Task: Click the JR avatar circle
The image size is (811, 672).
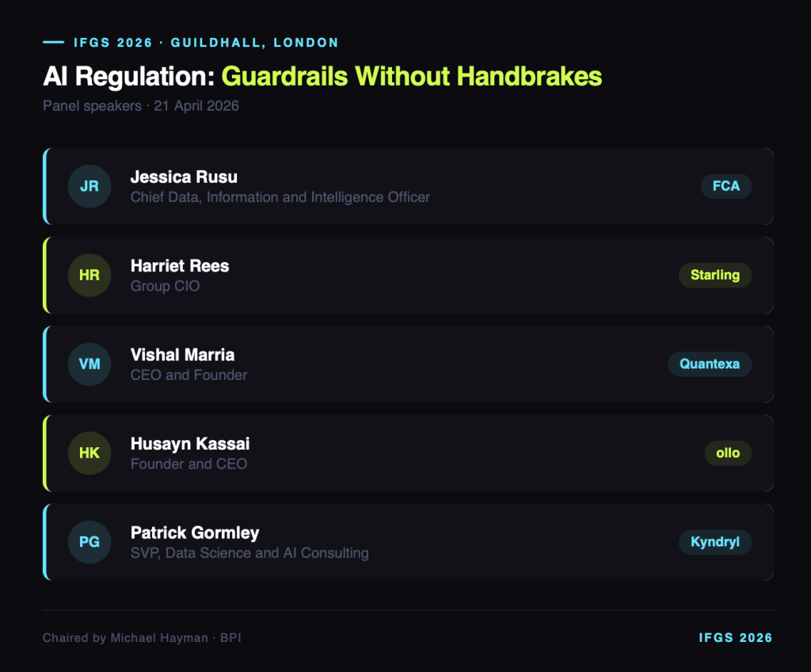Action: coord(89,186)
